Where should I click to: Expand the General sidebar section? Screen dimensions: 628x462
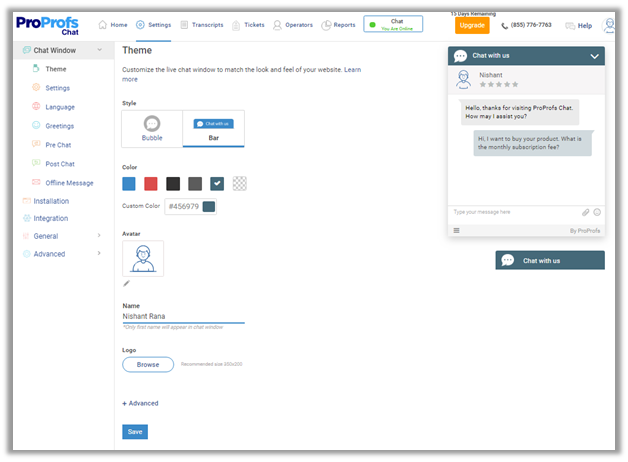(99, 236)
